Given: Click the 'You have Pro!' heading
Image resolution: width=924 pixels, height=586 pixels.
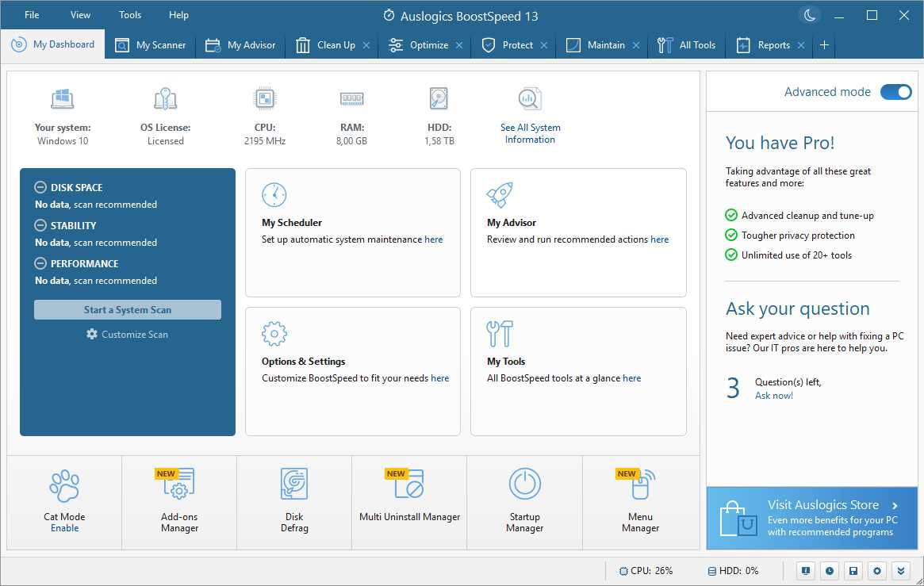Looking at the screenshot, I should (780, 143).
